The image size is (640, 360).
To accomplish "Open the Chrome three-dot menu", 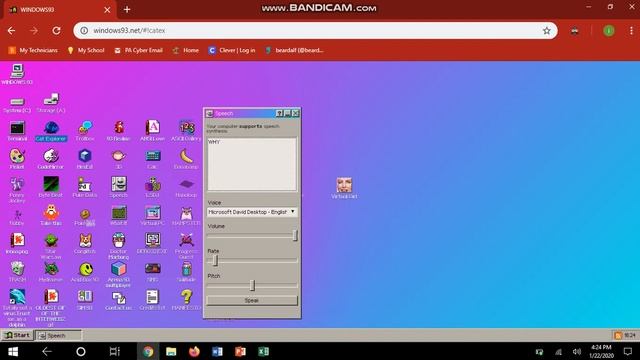I will 631,31.
